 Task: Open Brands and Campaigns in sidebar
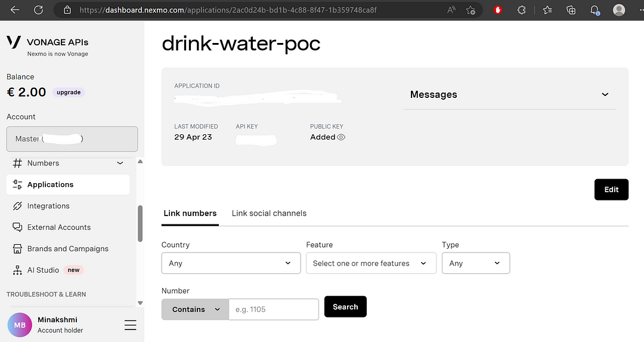pos(68,249)
